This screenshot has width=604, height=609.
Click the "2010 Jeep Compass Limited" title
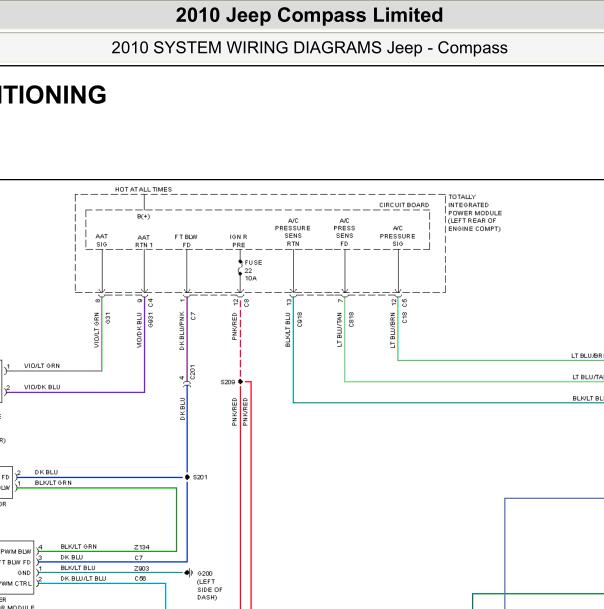309,16
